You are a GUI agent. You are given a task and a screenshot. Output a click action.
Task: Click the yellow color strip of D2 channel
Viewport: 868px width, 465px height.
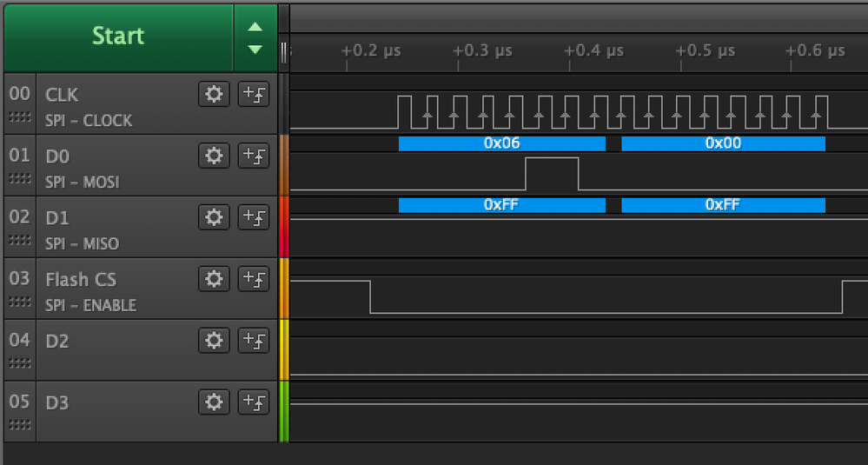click(284, 349)
